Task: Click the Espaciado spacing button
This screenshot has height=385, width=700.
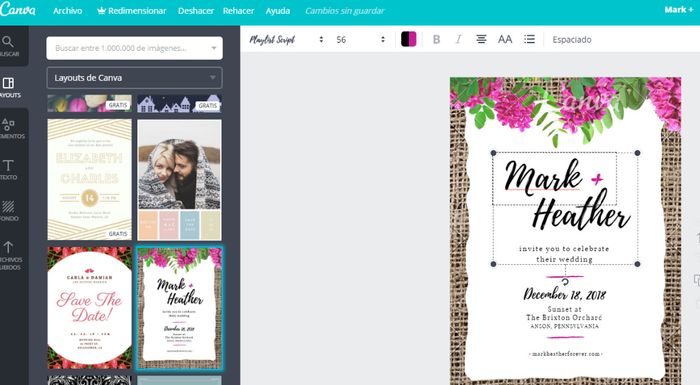Action: tap(572, 39)
